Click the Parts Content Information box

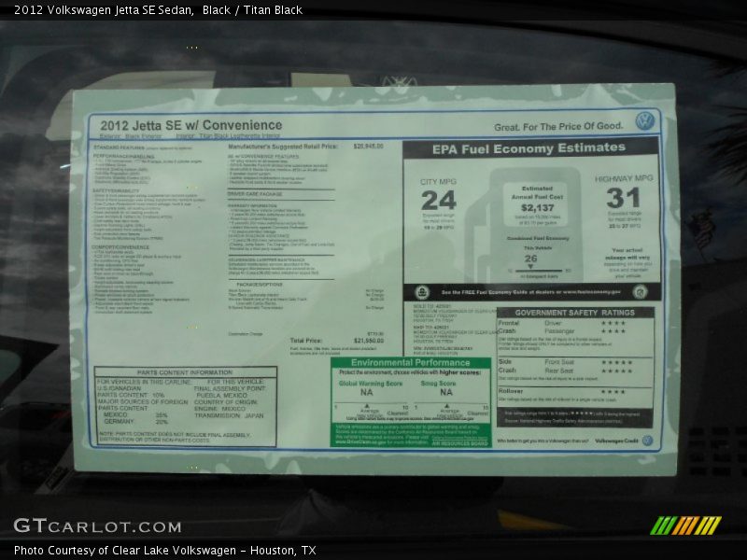tap(185, 405)
